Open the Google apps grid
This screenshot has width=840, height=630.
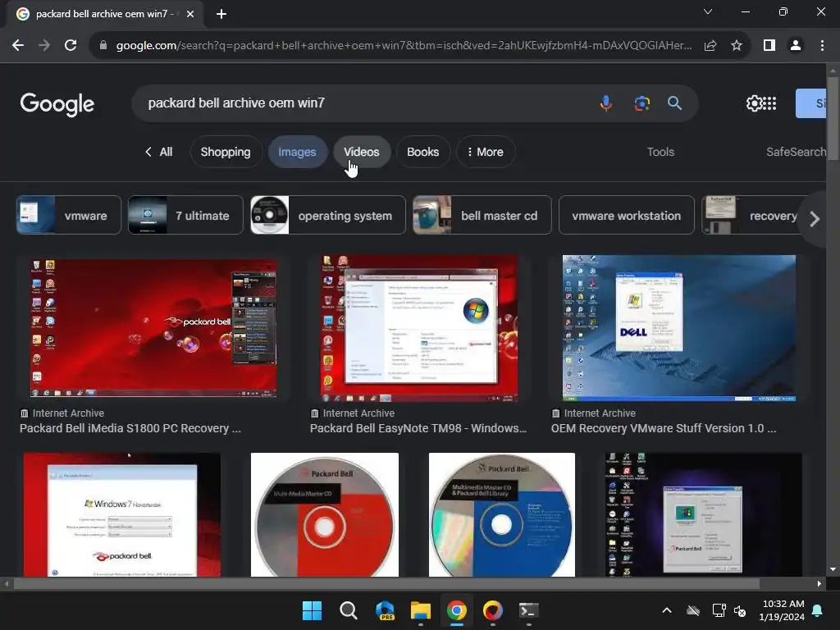click(x=769, y=103)
